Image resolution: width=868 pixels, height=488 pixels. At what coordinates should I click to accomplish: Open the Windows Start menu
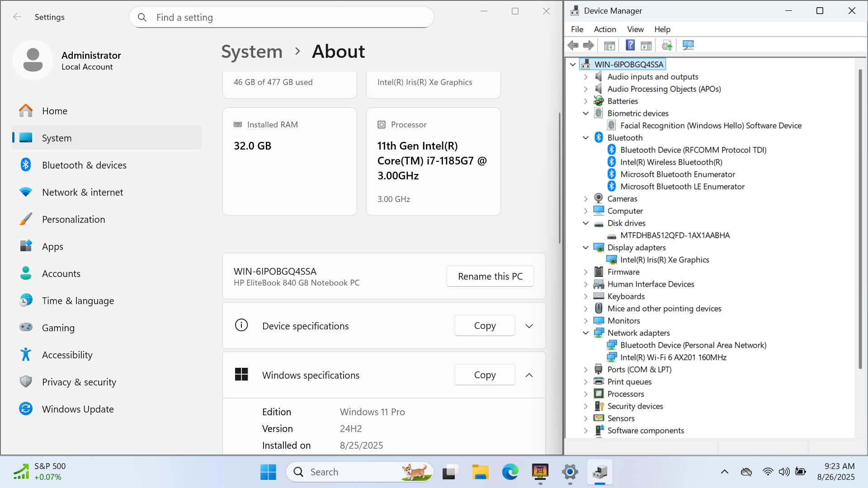268,472
